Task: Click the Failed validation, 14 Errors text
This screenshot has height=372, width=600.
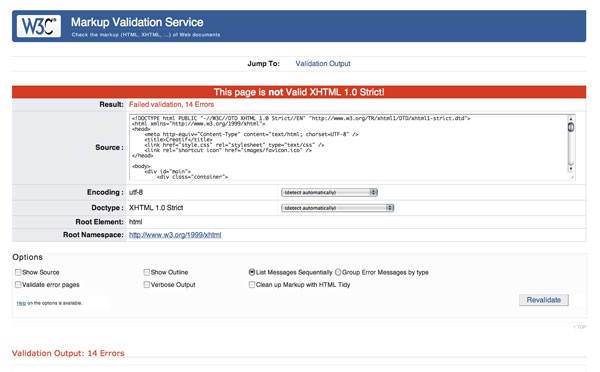Action: pos(171,104)
